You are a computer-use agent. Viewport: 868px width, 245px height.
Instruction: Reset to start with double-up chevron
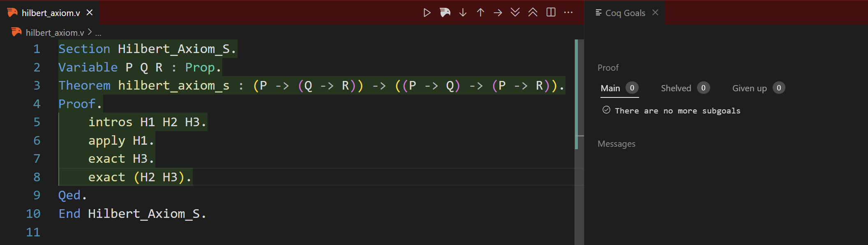[533, 13]
